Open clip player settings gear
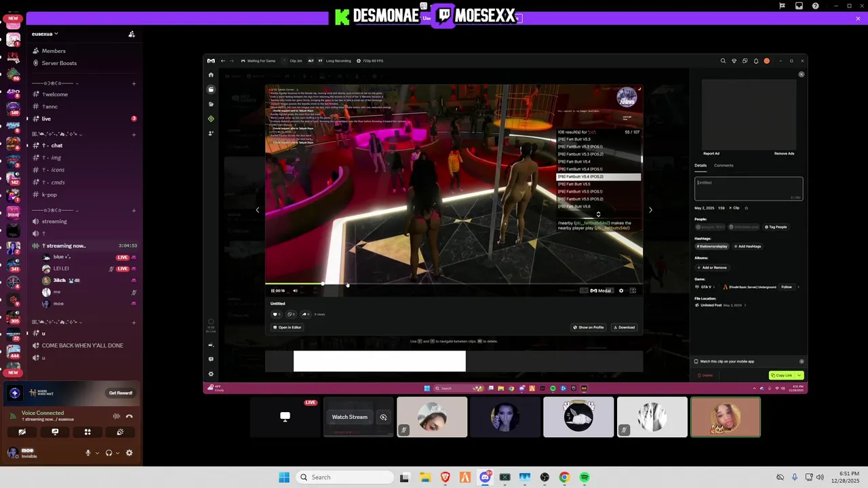Viewport: 868px width, 488px height. [x=621, y=291]
